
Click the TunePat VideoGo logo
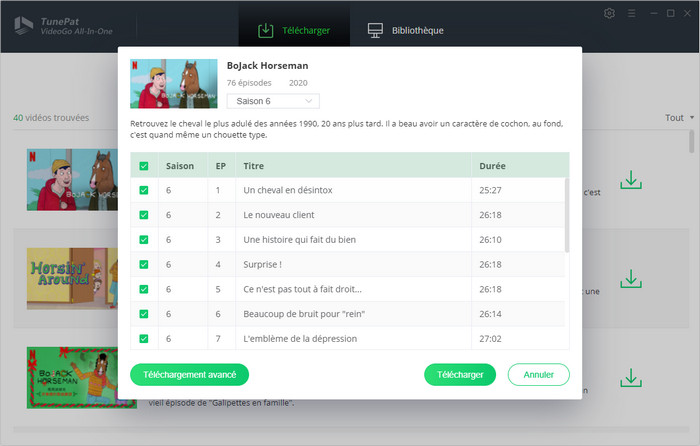pyautogui.click(x=63, y=26)
